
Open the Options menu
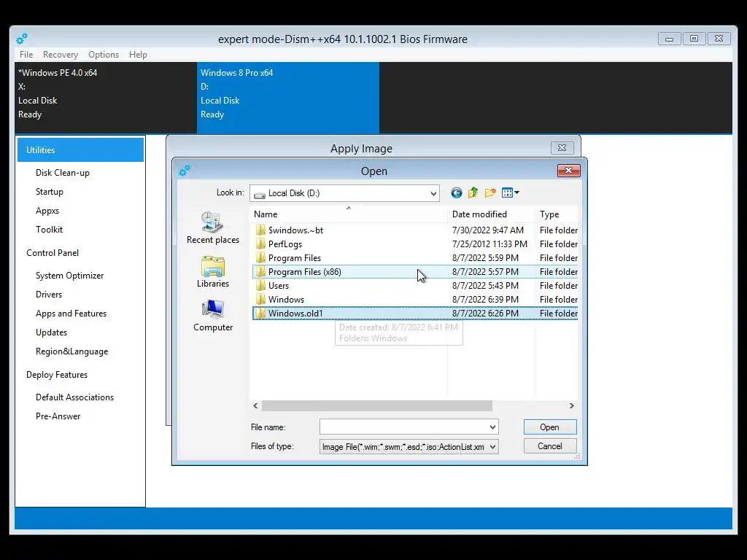(104, 55)
